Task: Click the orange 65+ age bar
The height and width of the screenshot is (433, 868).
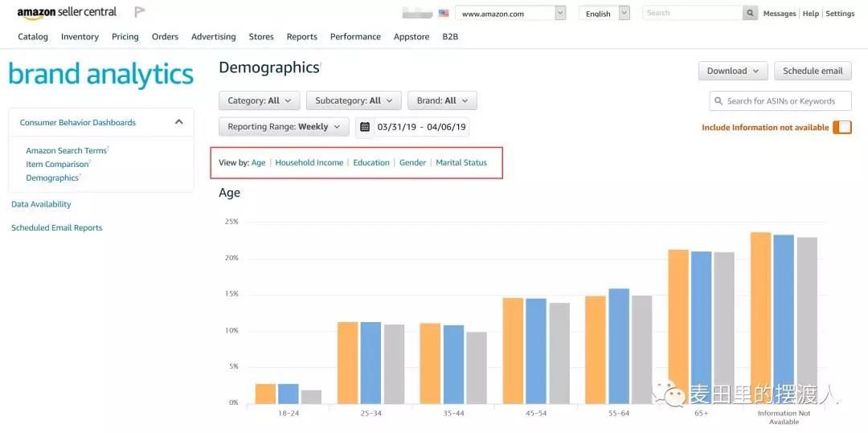Action: (678, 325)
